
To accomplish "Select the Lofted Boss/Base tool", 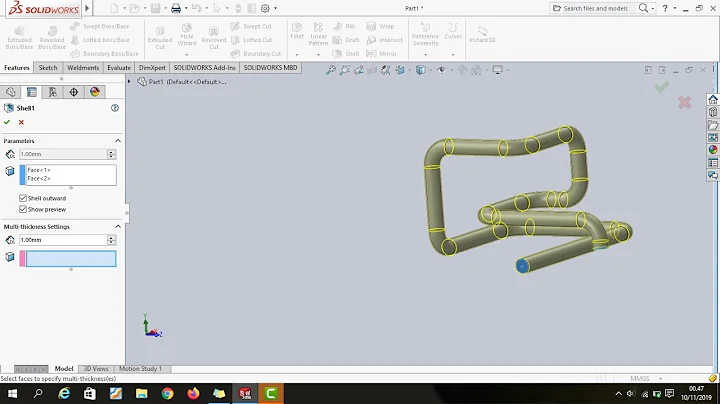I will click(x=100, y=40).
